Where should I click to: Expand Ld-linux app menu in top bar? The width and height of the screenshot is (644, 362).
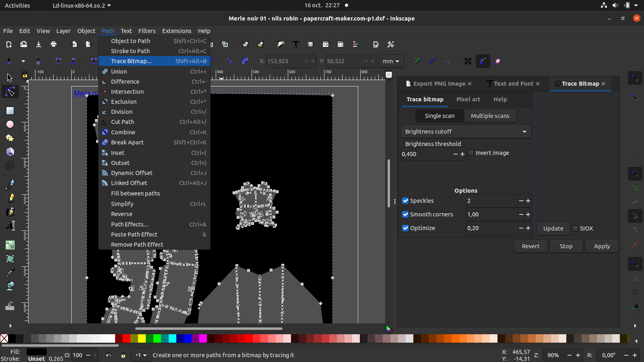coord(82,5)
